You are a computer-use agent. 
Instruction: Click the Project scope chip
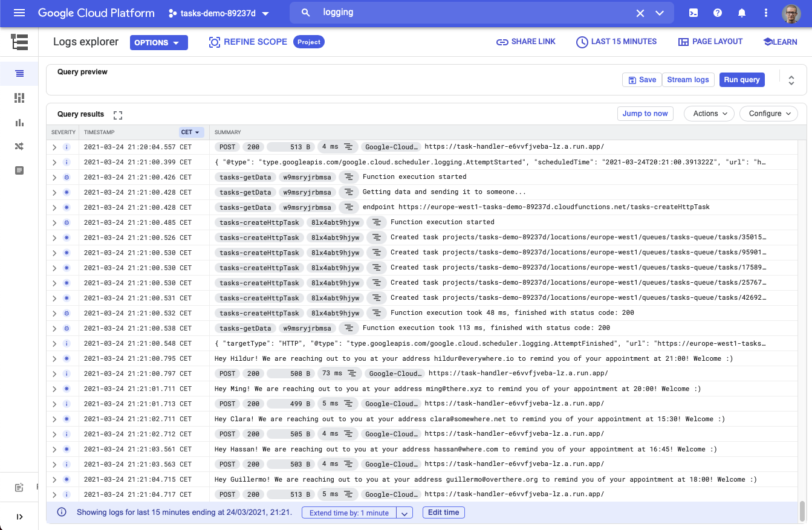309,42
